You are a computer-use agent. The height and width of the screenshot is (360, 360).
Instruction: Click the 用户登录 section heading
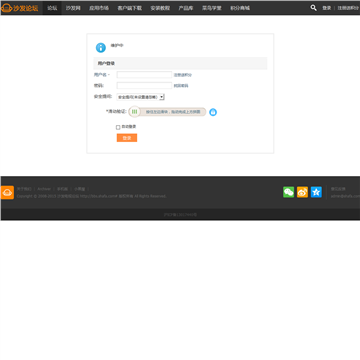pyautogui.click(x=106, y=63)
